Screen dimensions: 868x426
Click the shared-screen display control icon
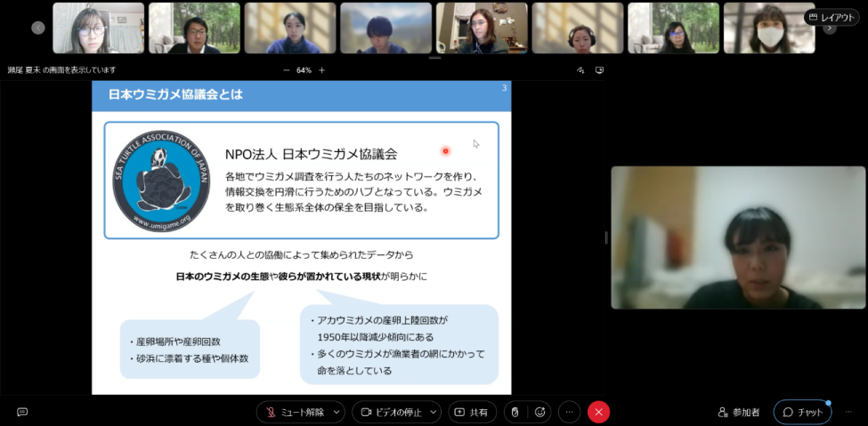(599, 70)
